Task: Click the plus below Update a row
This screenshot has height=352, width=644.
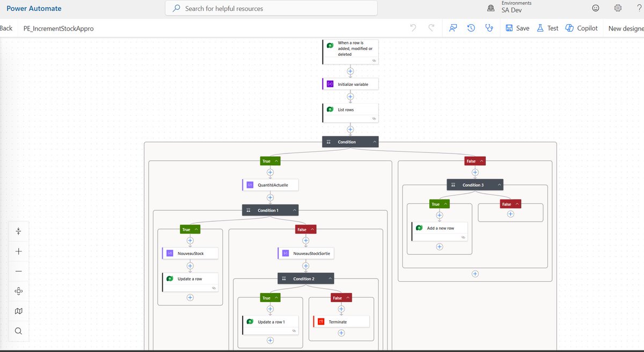Action: (x=190, y=297)
